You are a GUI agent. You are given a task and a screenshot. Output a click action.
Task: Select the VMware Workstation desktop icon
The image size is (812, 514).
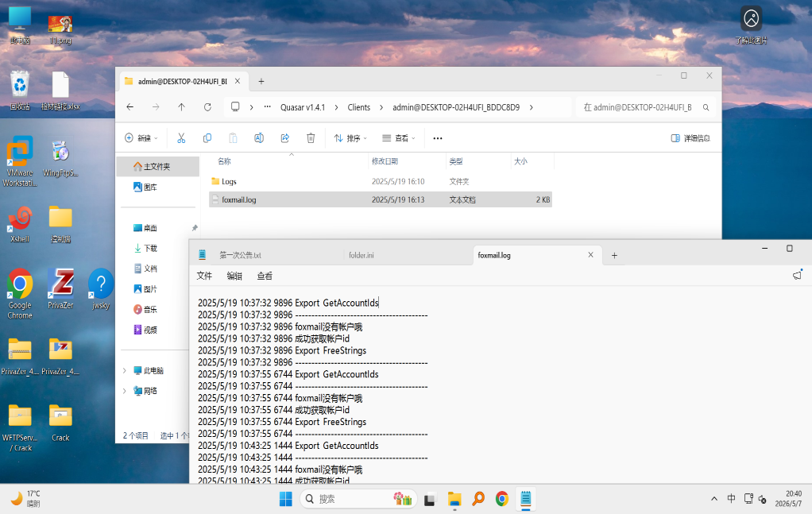coord(20,161)
